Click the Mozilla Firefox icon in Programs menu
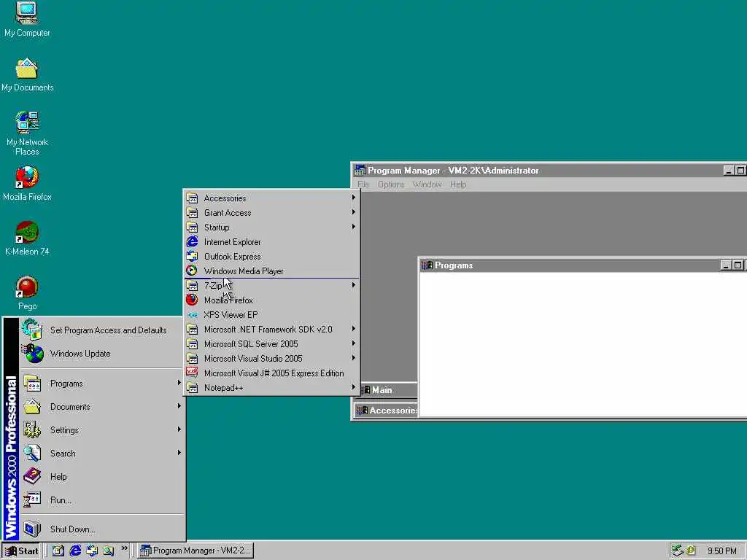747x560 pixels. (192, 300)
